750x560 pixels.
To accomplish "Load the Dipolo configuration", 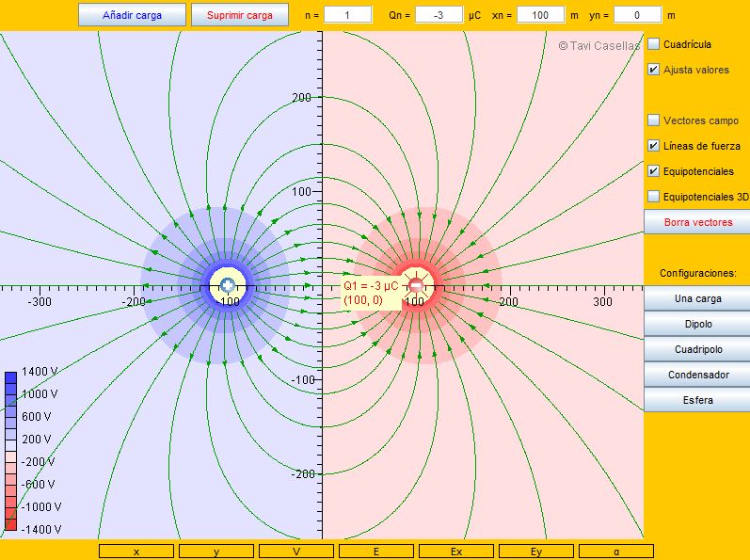I will (696, 324).
